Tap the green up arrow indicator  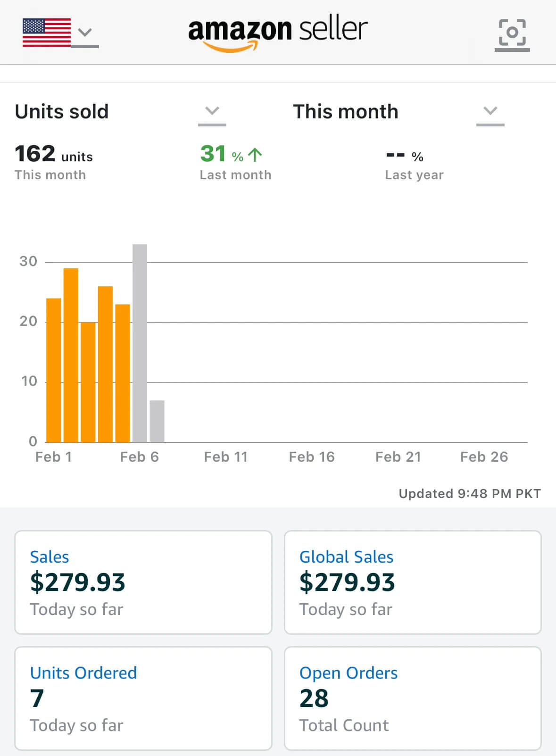(255, 154)
